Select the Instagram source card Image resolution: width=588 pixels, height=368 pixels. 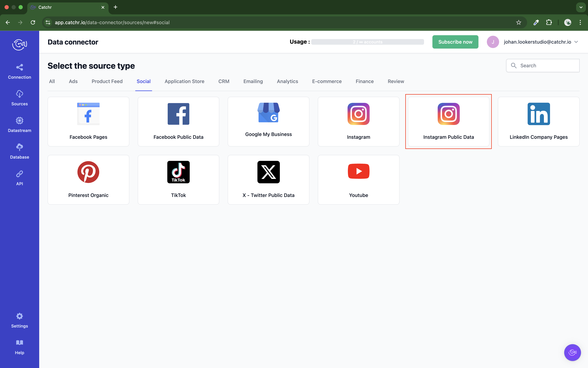[358, 121]
